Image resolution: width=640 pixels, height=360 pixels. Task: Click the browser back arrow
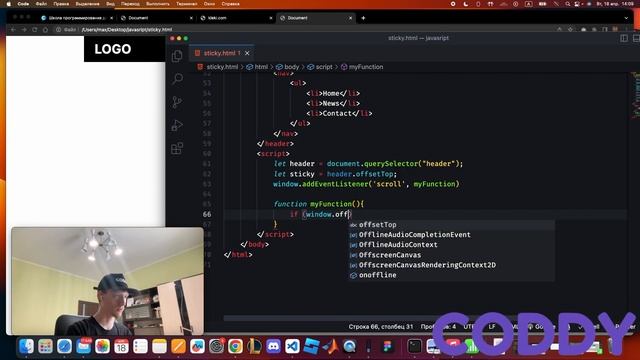(x=13, y=29)
